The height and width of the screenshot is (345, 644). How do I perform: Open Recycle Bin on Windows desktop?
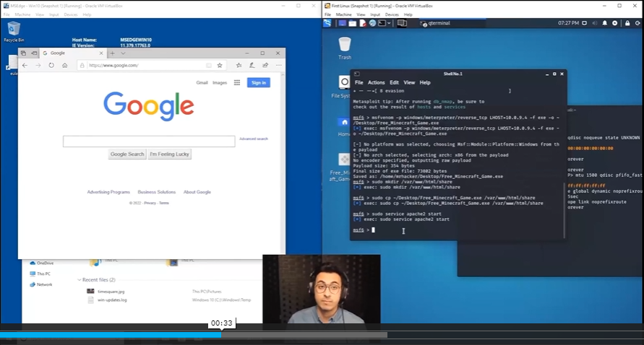pos(13,30)
